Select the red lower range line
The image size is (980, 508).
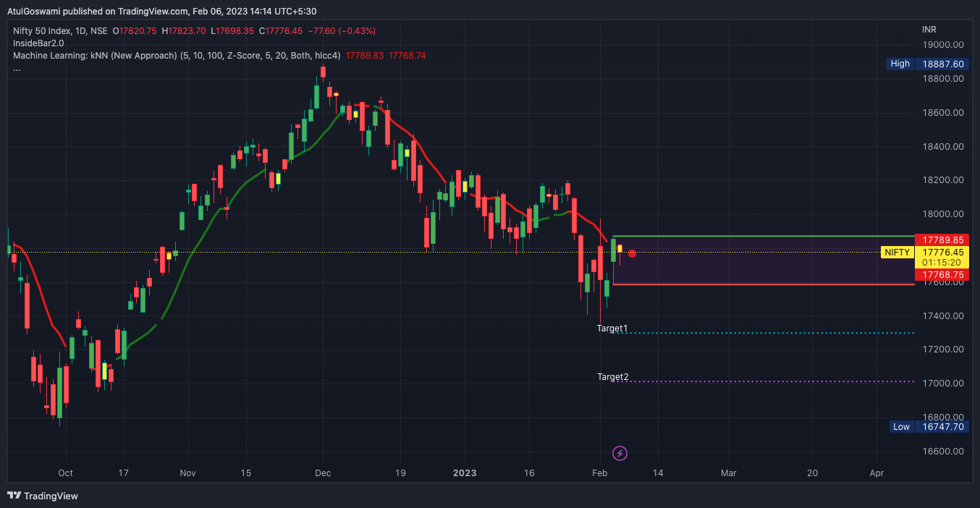[x=764, y=284]
